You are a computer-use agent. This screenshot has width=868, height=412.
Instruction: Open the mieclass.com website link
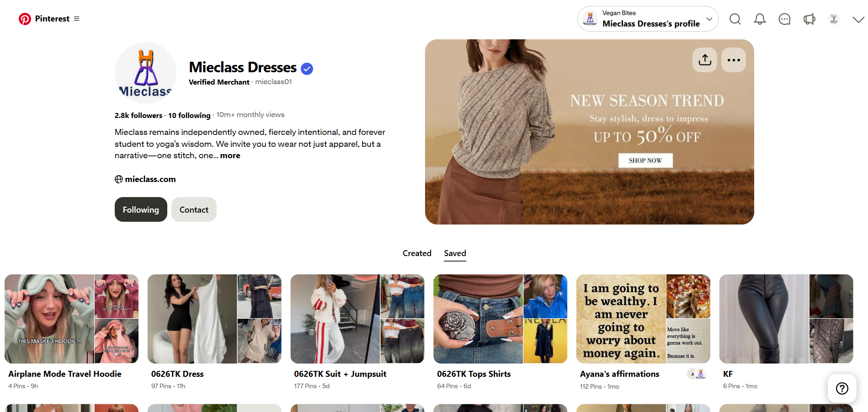click(150, 179)
